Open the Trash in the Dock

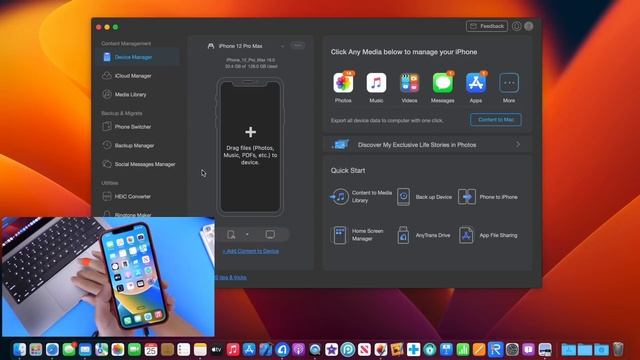click(x=618, y=349)
